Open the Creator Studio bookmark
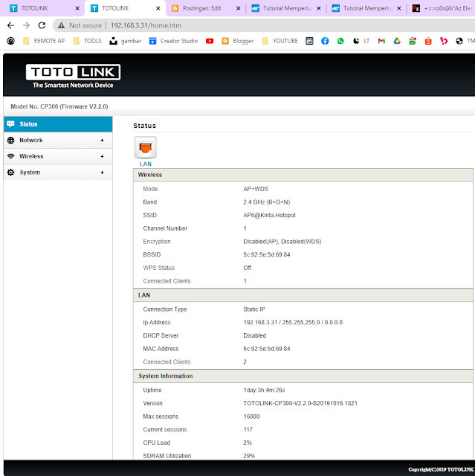The image size is (475, 476). [173, 41]
